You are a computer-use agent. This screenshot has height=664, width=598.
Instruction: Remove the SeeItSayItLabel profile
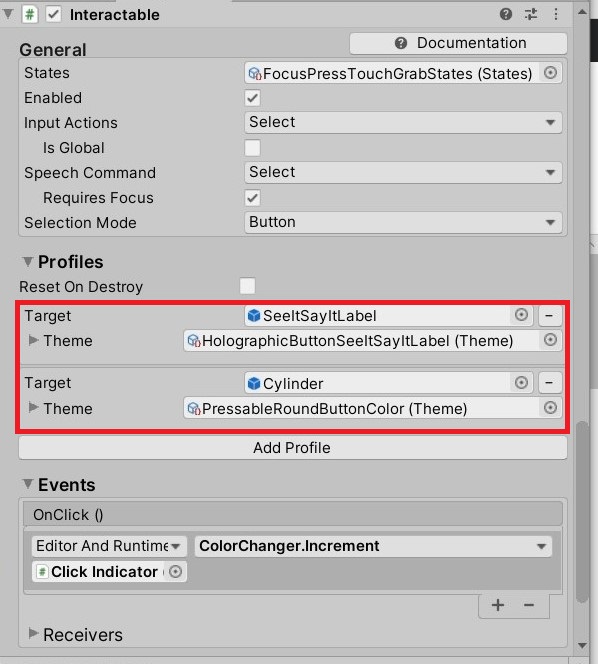coord(550,316)
